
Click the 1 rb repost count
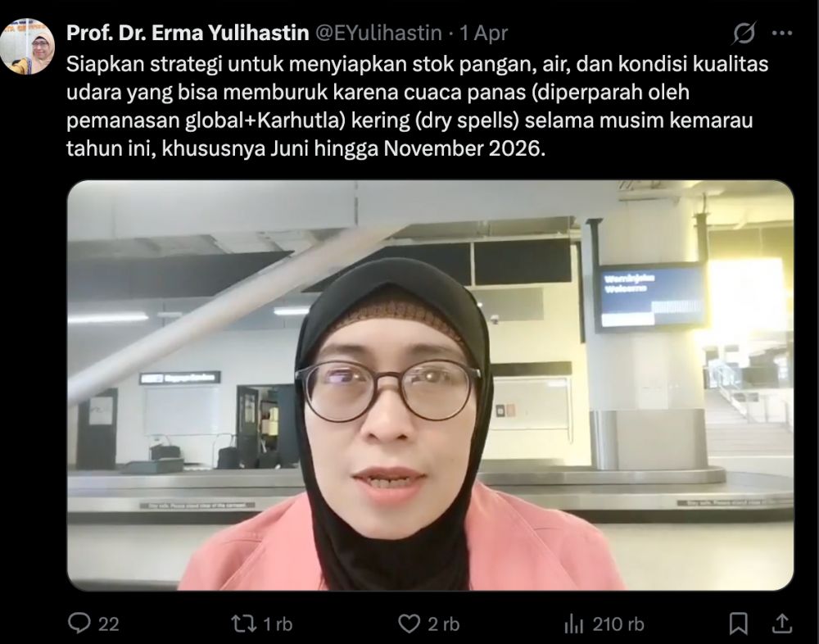(x=278, y=624)
